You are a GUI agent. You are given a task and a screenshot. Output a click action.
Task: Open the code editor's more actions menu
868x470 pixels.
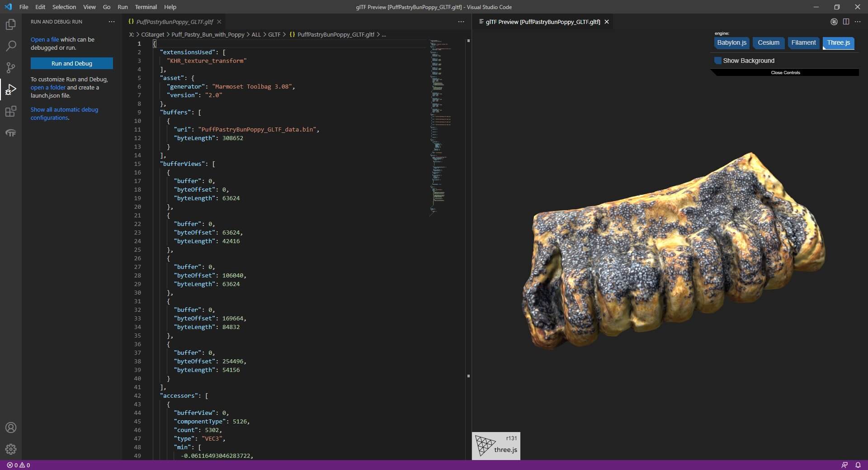(461, 22)
